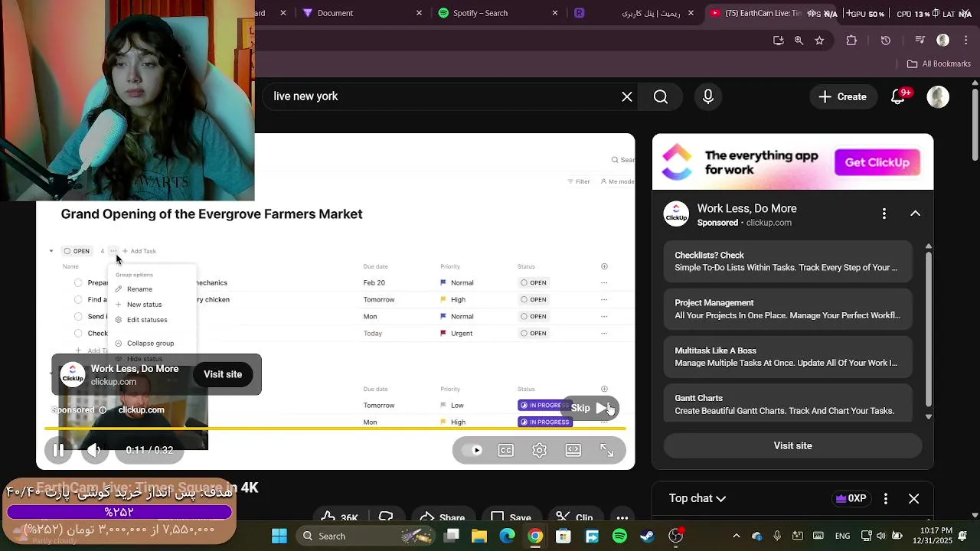Image resolution: width=980 pixels, height=551 pixels.
Task: Click the ad cards list scrollbar
Action: pos(929,329)
